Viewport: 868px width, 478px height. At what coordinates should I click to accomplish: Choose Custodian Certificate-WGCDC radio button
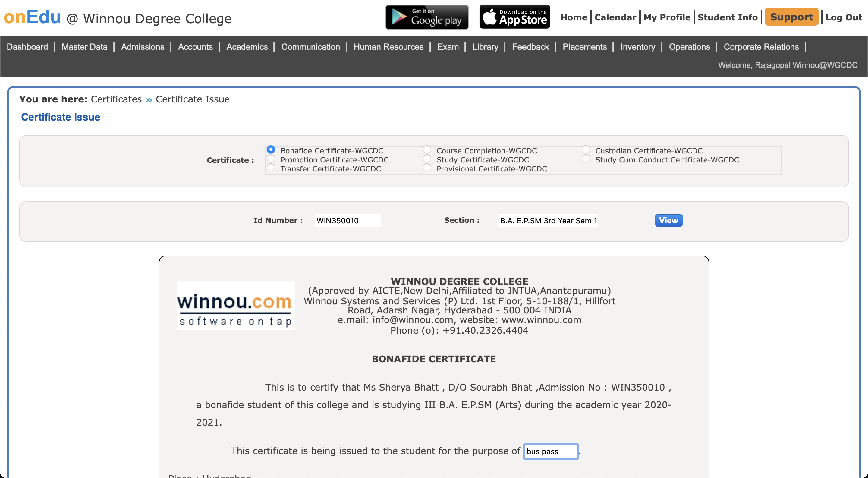point(586,149)
